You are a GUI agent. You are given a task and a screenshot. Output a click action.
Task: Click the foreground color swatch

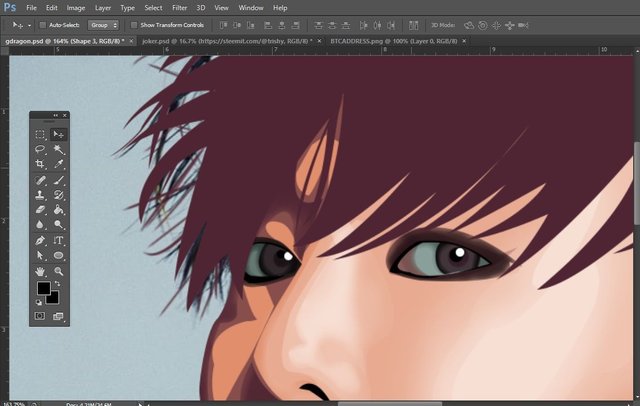tap(44, 289)
